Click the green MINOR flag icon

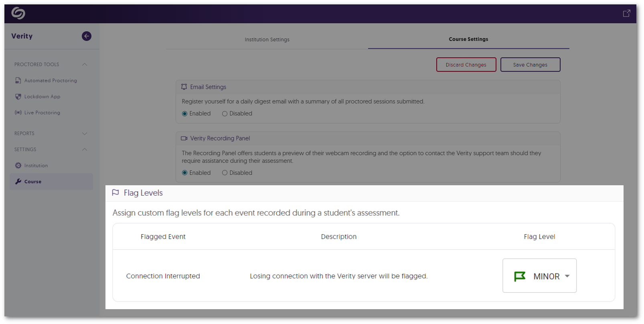pyautogui.click(x=520, y=276)
